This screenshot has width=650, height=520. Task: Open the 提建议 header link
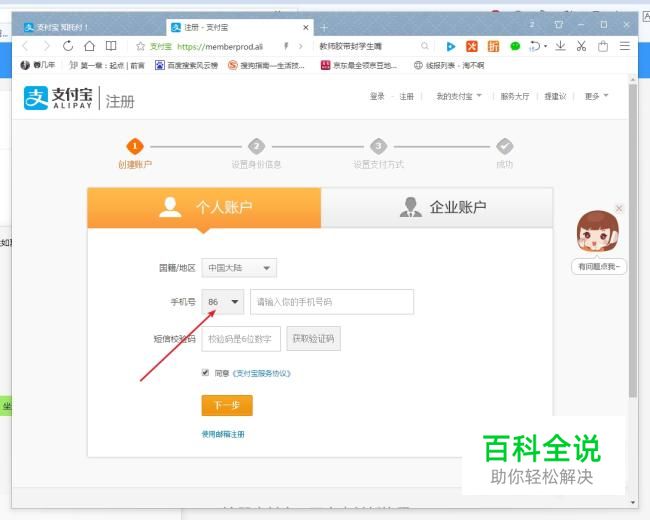(555, 96)
